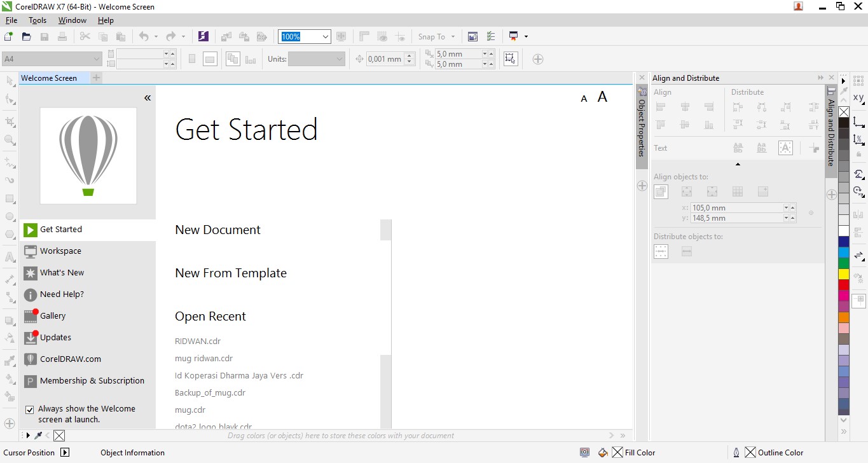
Task: Switch to the What's New section
Action: pos(61,272)
